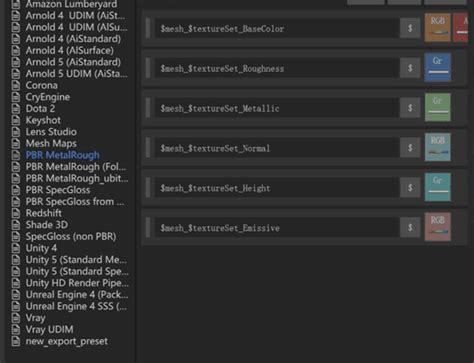
Task: Open the $ token menu for Normal
Action: pos(410,148)
